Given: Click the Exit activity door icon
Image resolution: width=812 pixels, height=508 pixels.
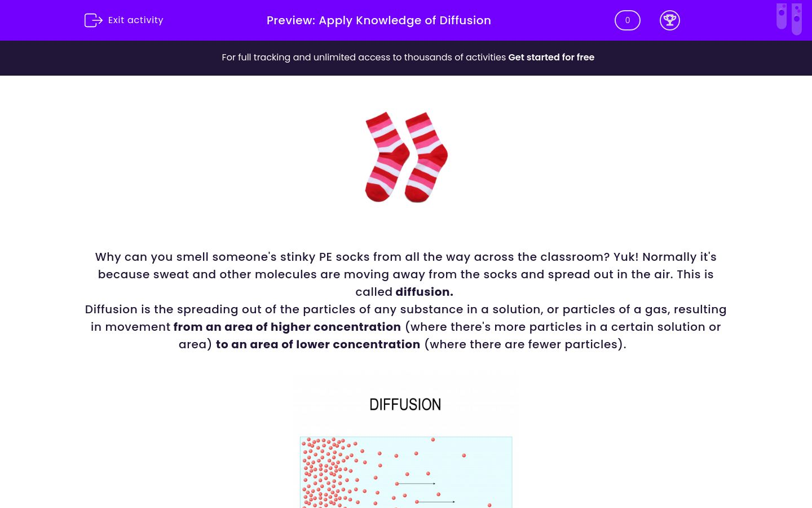Looking at the screenshot, I should point(94,20).
